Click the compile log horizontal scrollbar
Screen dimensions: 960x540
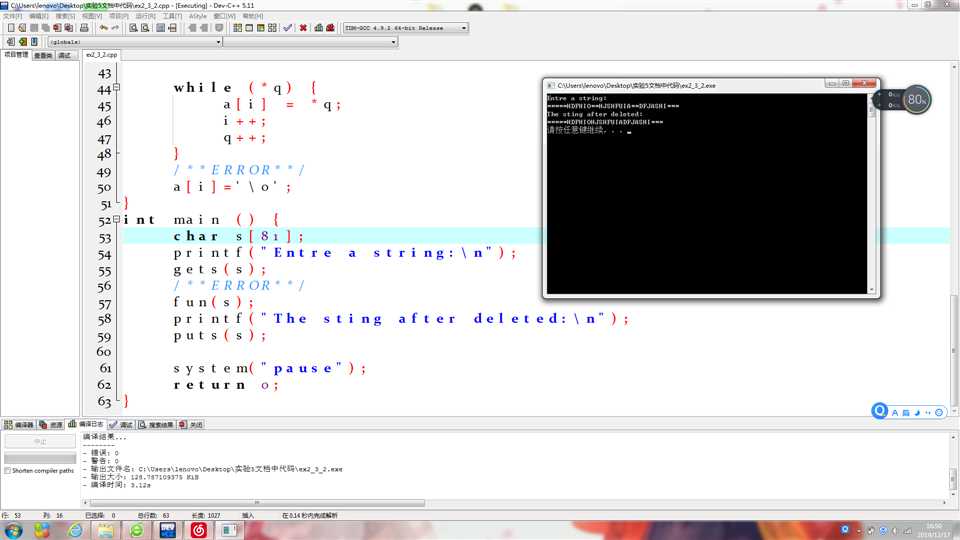257,503
